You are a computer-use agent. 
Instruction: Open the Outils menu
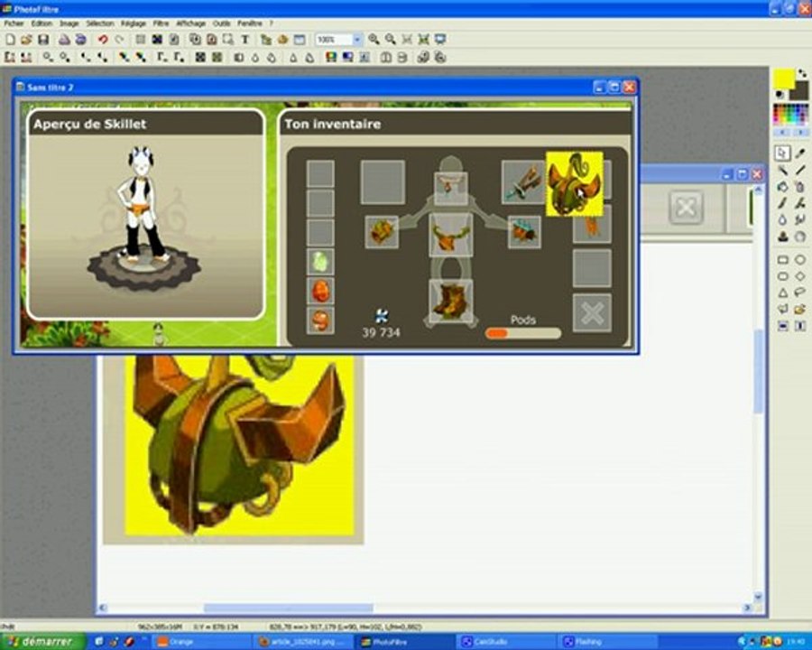(x=222, y=23)
